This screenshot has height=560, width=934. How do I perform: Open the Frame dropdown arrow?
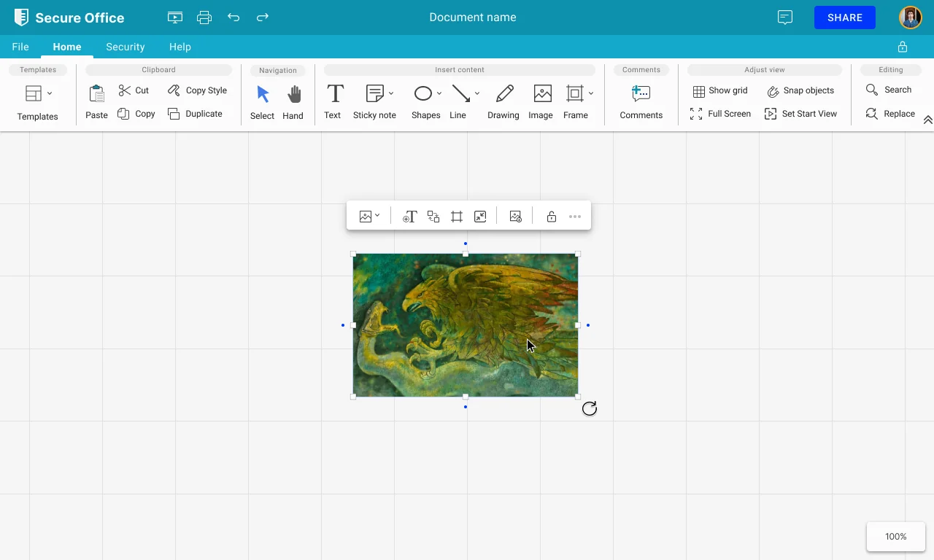point(591,93)
